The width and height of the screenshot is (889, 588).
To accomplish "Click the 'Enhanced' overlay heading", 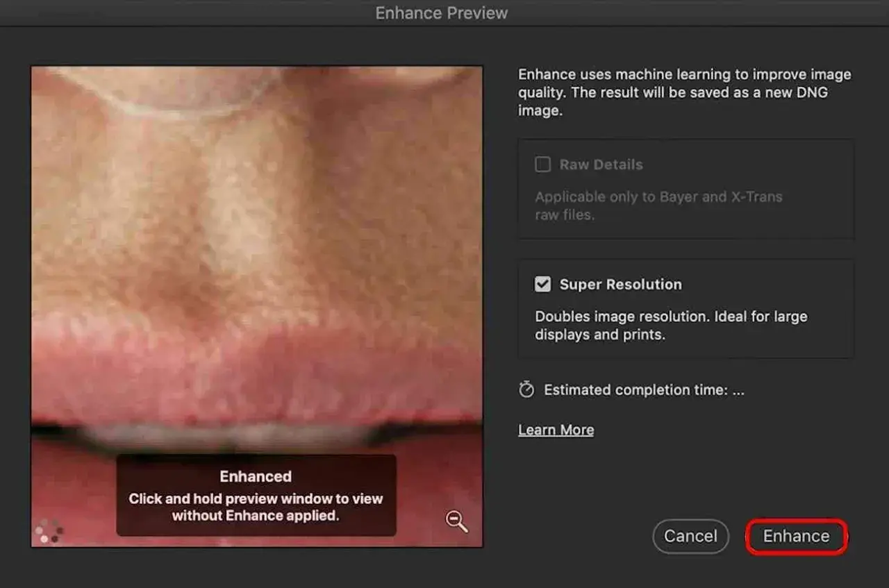I will pos(256,476).
